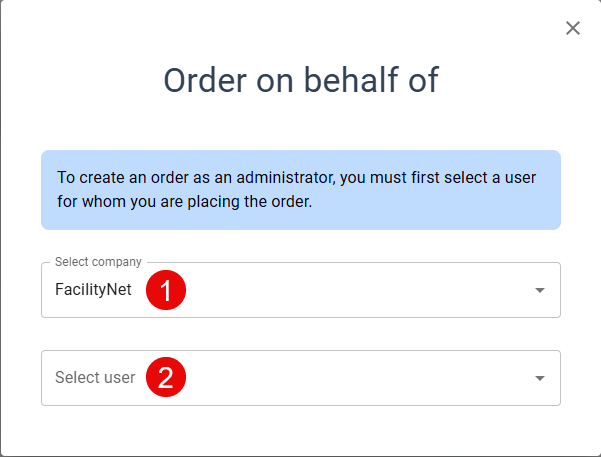Click the red number 1 badge
The image size is (601, 457).
[166, 290]
